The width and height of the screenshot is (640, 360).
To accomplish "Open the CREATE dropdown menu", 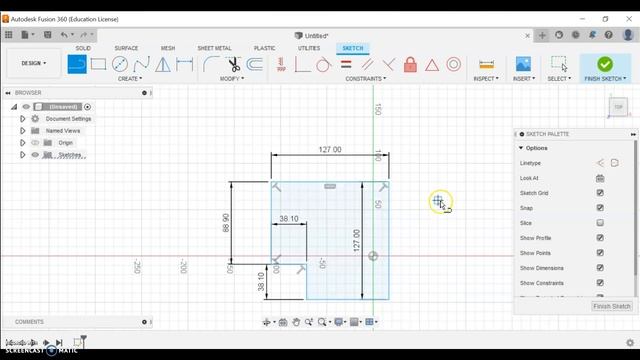I will 130,78.
